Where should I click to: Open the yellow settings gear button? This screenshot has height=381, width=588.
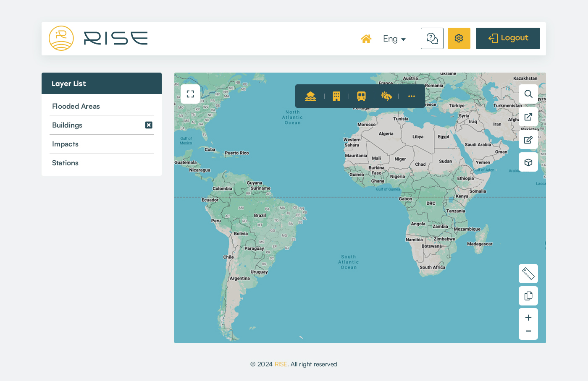pos(459,38)
